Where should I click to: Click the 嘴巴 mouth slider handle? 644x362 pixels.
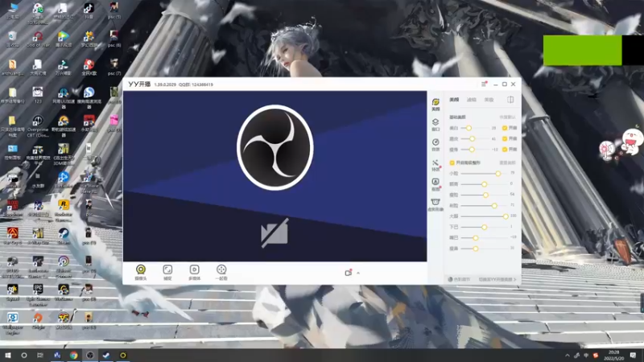coord(476,237)
